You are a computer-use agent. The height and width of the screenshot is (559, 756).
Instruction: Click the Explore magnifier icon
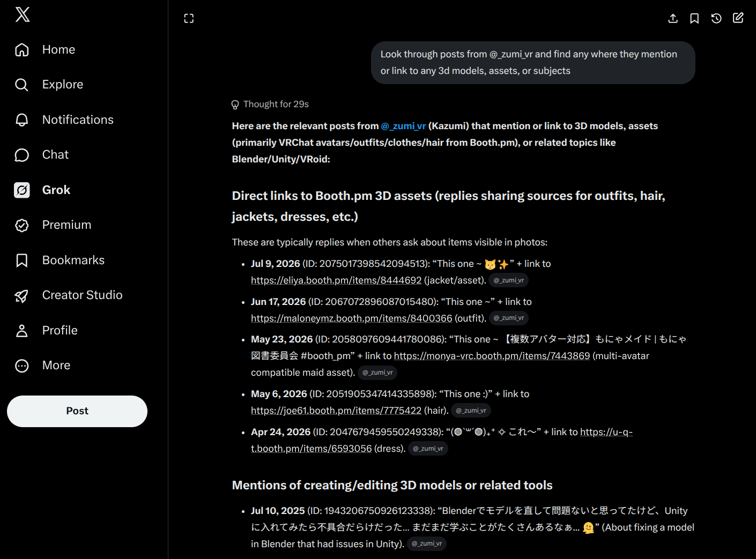[x=22, y=85]
